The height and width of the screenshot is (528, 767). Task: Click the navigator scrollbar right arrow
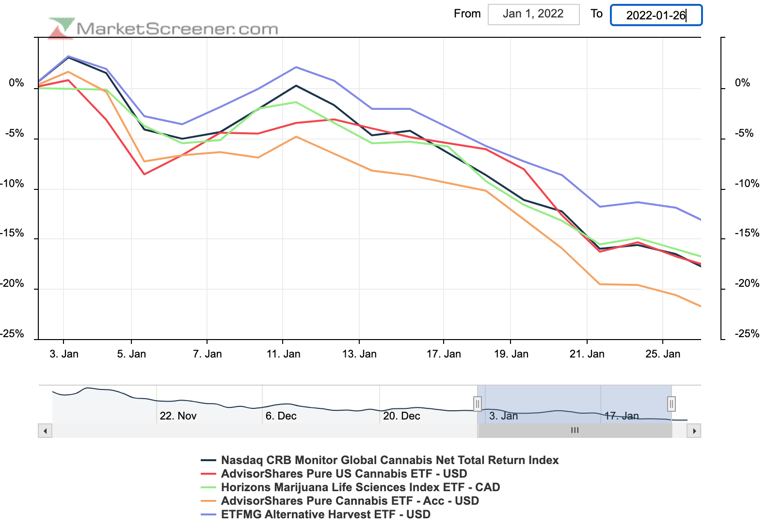pyautogui.click(x=694, y=430)
